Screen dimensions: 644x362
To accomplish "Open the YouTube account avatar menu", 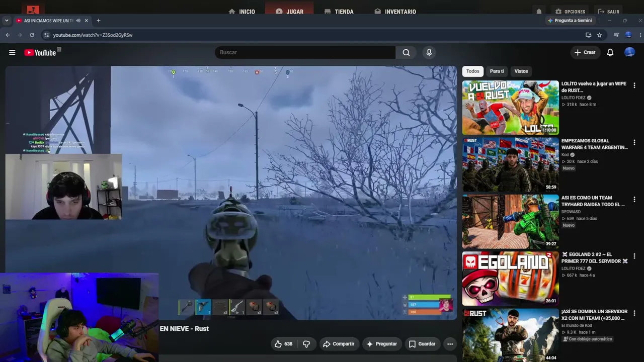I will click(629, 52).
